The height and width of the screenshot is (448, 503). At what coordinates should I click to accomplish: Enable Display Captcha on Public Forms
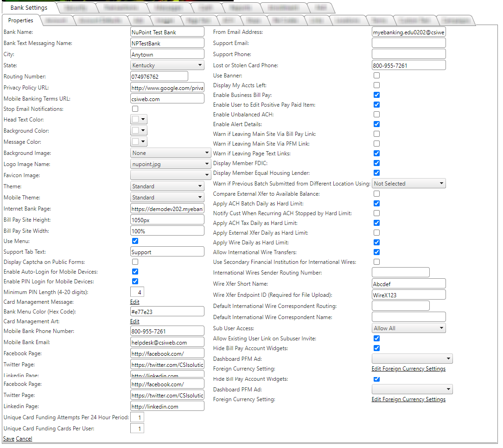pyautogui.click(x=135, y=262)
